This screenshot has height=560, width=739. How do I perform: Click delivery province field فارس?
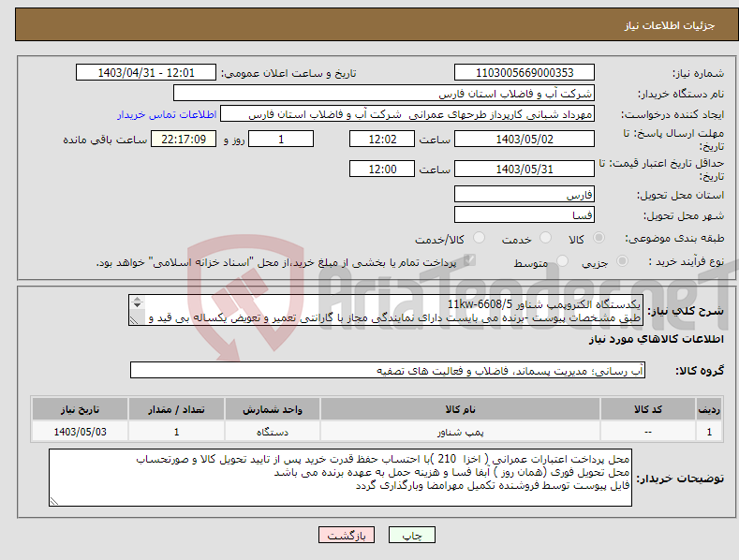[x=525, y=194]
